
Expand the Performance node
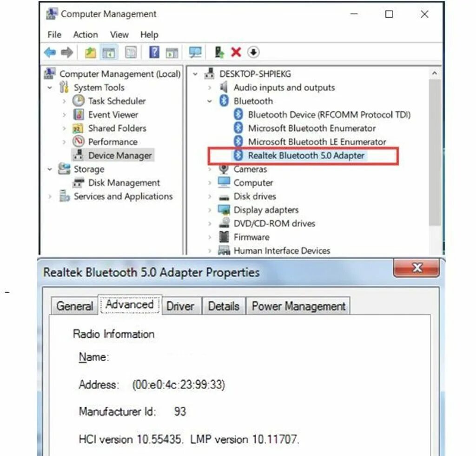pos(64,142)
